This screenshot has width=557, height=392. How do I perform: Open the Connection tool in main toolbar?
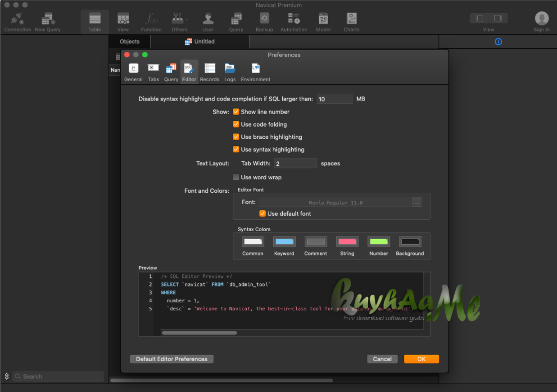[17, 22]
